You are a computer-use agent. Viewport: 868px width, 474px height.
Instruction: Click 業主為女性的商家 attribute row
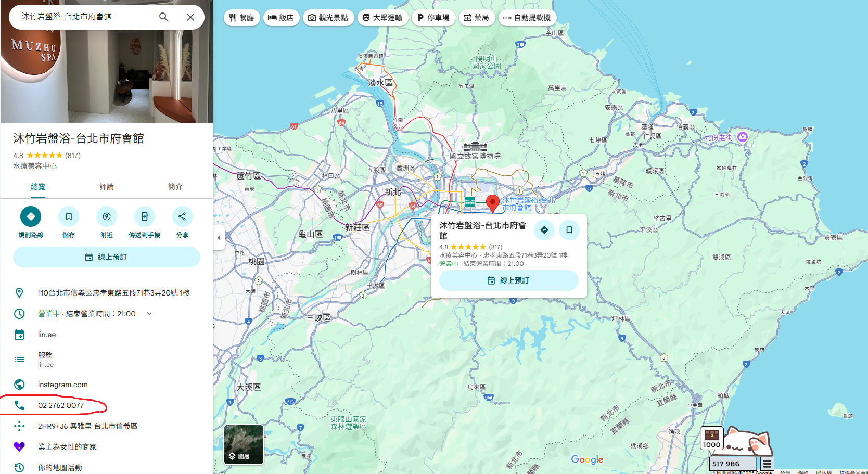click(x=107, y=447)
